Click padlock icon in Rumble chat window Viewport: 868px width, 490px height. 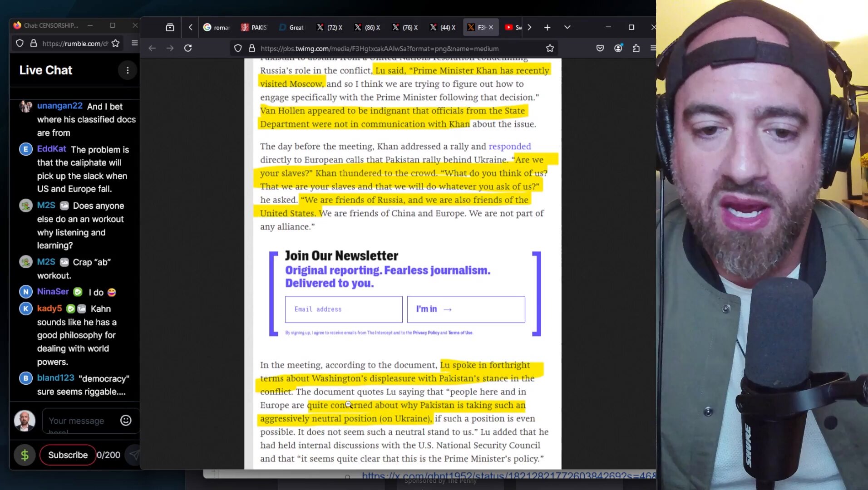tap(34, 43)
